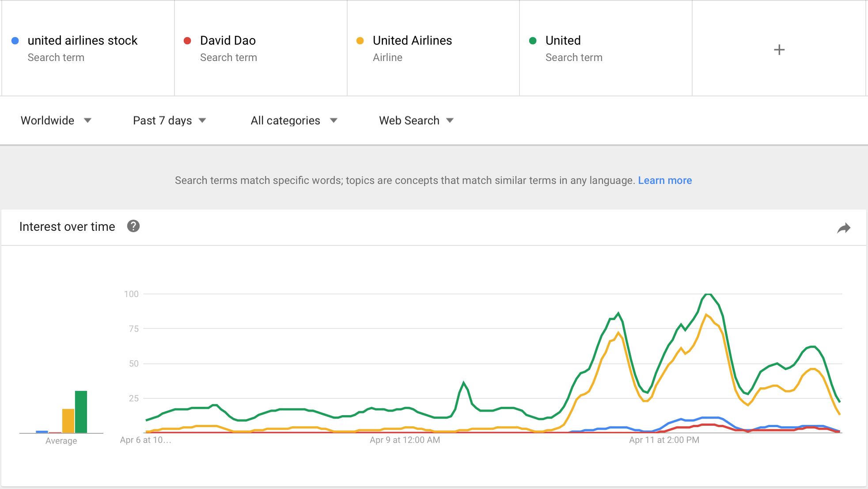Image resolution: width=868 pixels, height=489 pixels.
Task: Click the green average bar in the chart
Action: 81,412
